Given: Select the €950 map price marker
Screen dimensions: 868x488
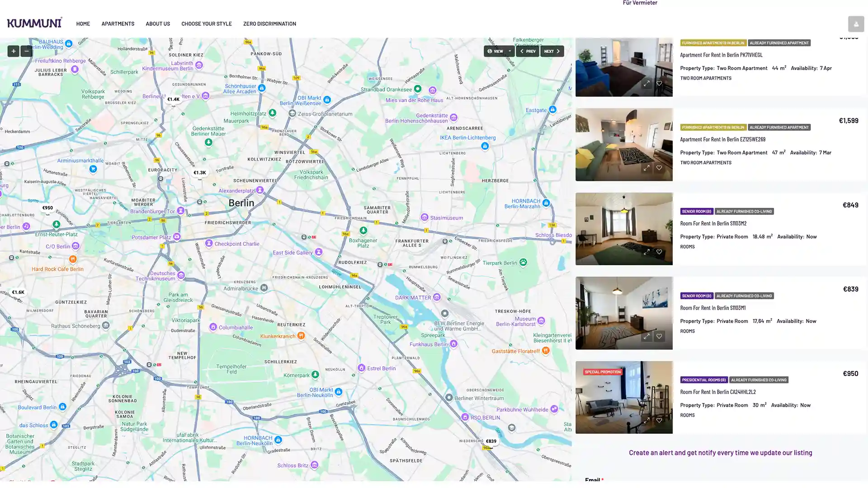Looking at the screenshot, I should [47, 208].
